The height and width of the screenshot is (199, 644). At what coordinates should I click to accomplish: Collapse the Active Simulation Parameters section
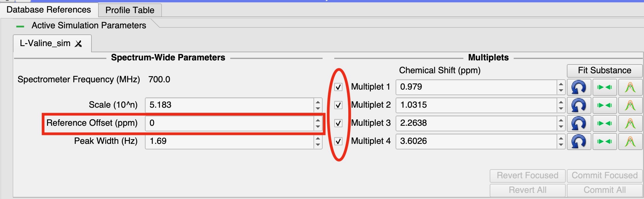[x=20, y=26]
